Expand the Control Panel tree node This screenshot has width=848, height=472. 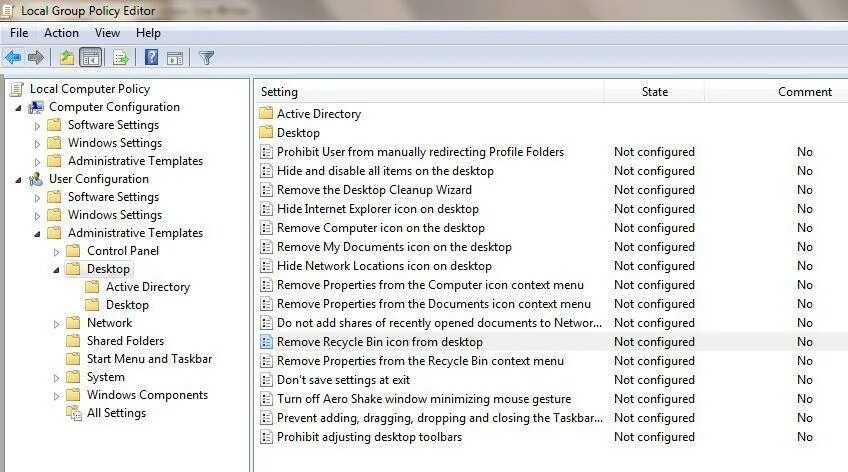56,252
